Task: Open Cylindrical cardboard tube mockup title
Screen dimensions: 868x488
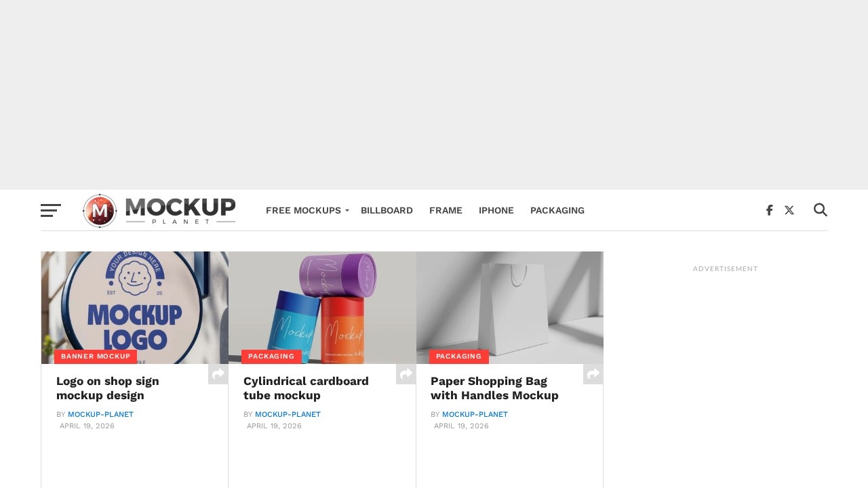Action: [x=306, y=388]
